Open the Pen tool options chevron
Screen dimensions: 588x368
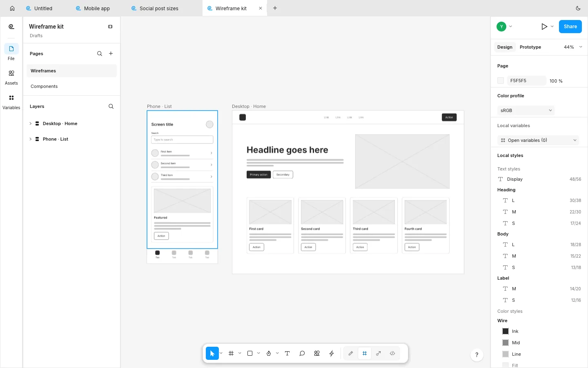coord(277,353)
